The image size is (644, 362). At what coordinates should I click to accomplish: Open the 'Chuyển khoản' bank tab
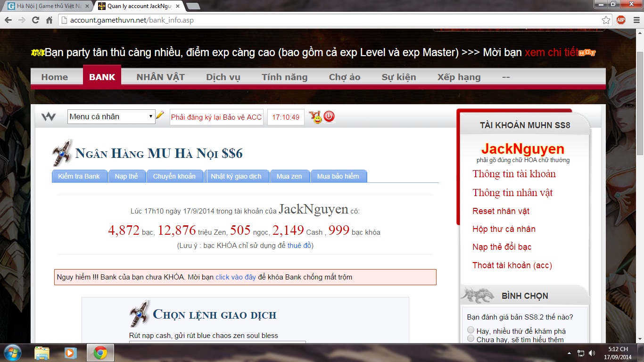tap(174, 176)
